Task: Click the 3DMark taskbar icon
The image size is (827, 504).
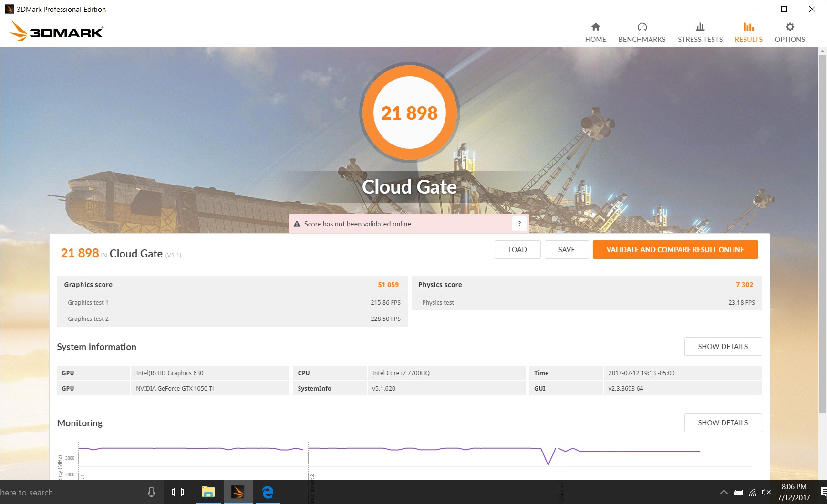Action: [x=238, y=492]
